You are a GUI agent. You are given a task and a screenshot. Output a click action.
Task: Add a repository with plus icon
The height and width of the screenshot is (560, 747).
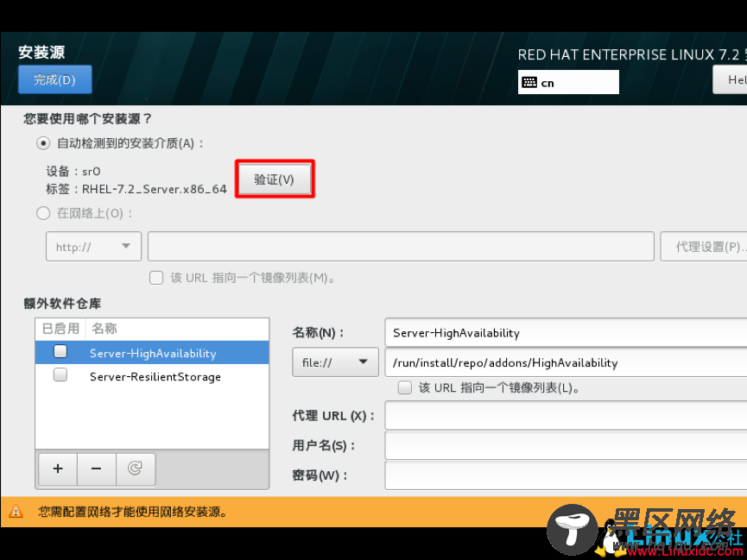[x=58, y=469]
